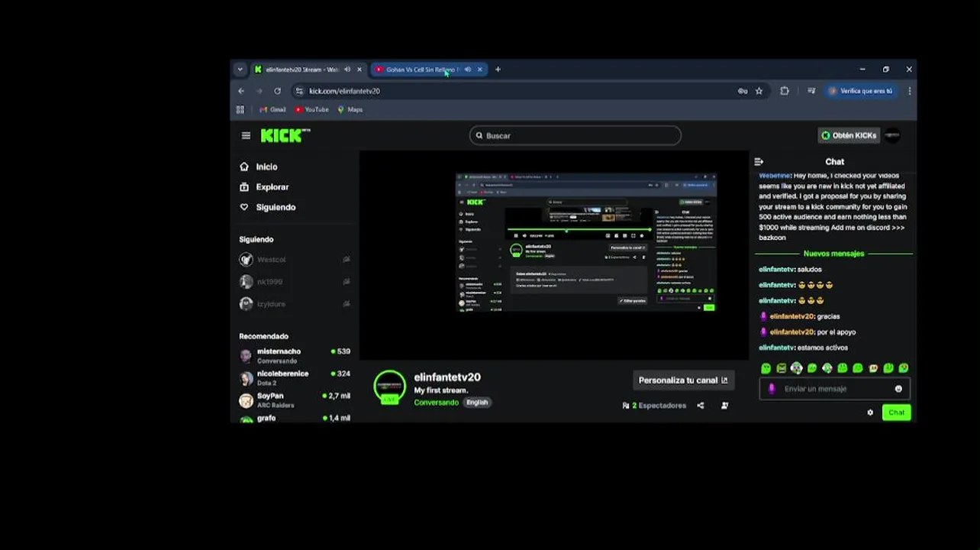Open followed channel izyldure
The width and height of the screenshot is (980, 550).
coord(294,304)
